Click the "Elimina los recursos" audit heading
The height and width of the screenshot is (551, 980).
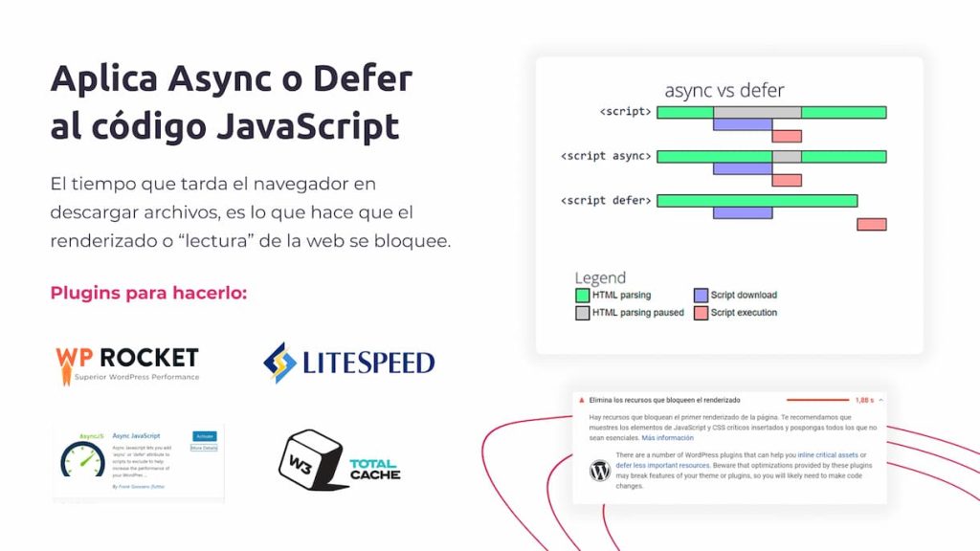coord(663,400)
